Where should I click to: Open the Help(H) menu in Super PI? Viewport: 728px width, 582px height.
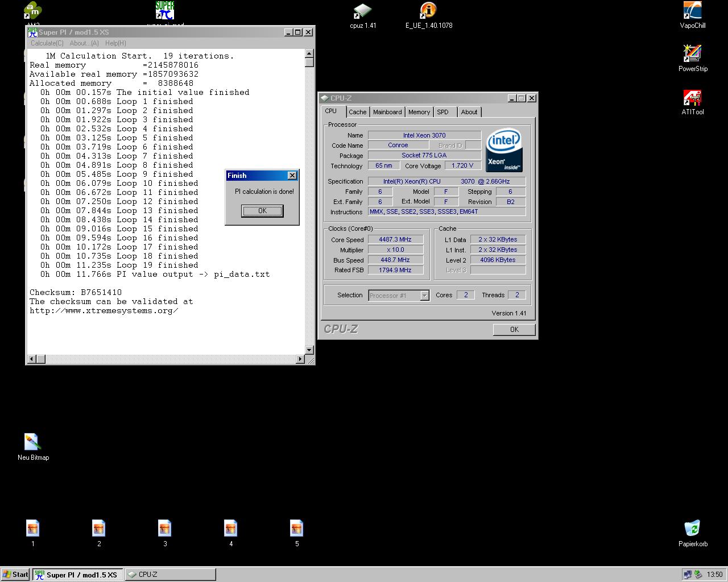click(x=115, y=43)
